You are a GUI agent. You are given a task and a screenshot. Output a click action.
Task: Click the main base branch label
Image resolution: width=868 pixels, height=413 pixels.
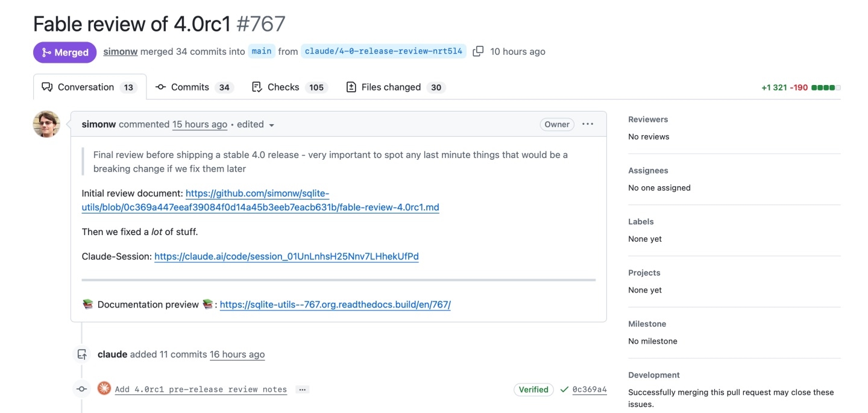pyautogui.click(x=262, y=51)
